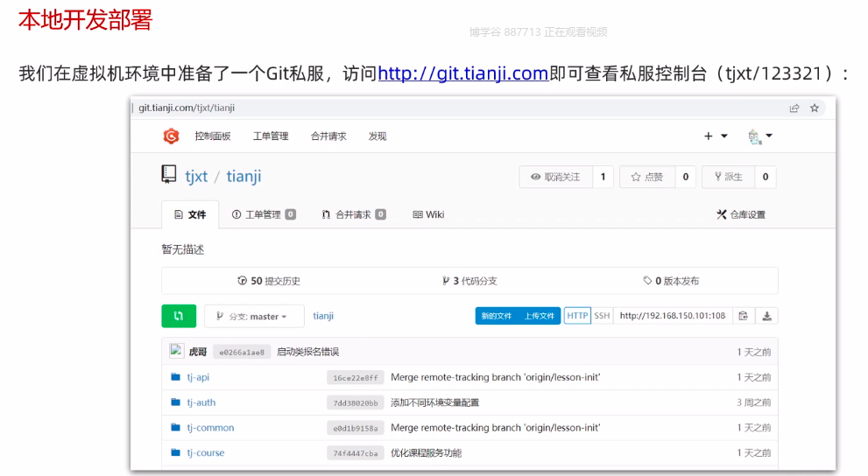Open the tj-api folder

198,377
